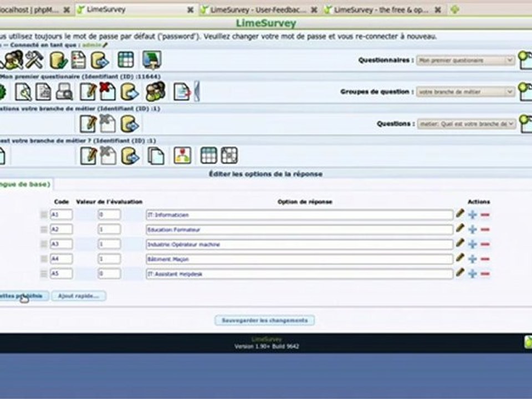532x399 pixels.
Task: Edit current question pencil icon
Action: (x=88, y=156)
